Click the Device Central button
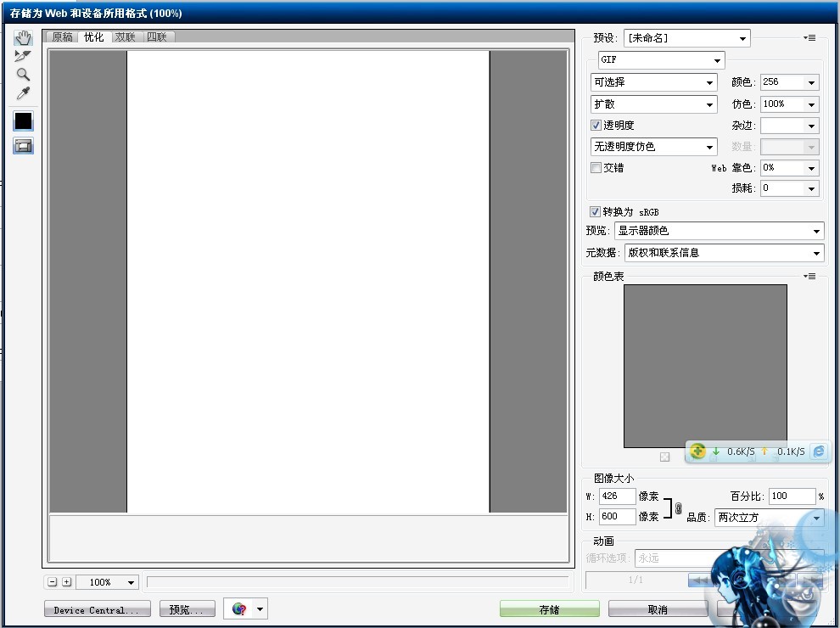Viewport: 840px width, 628px height. [x=97, y=609]
